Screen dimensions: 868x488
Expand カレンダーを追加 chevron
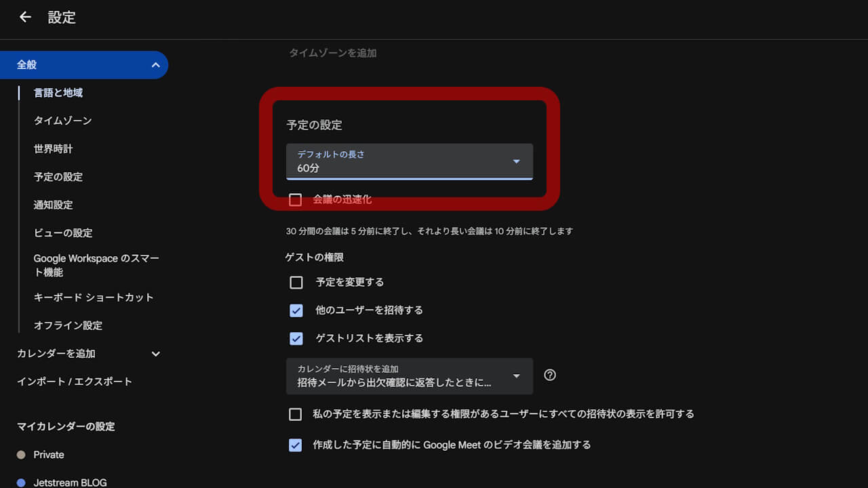point(155,354)
